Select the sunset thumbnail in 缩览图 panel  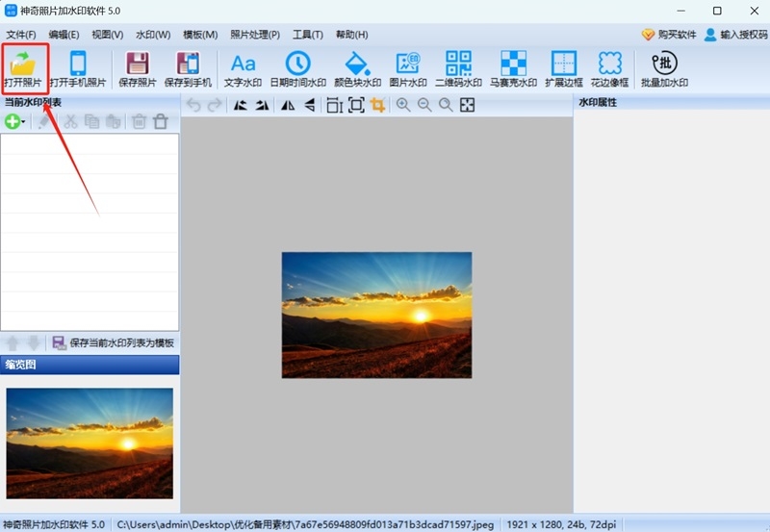[90, 443]
